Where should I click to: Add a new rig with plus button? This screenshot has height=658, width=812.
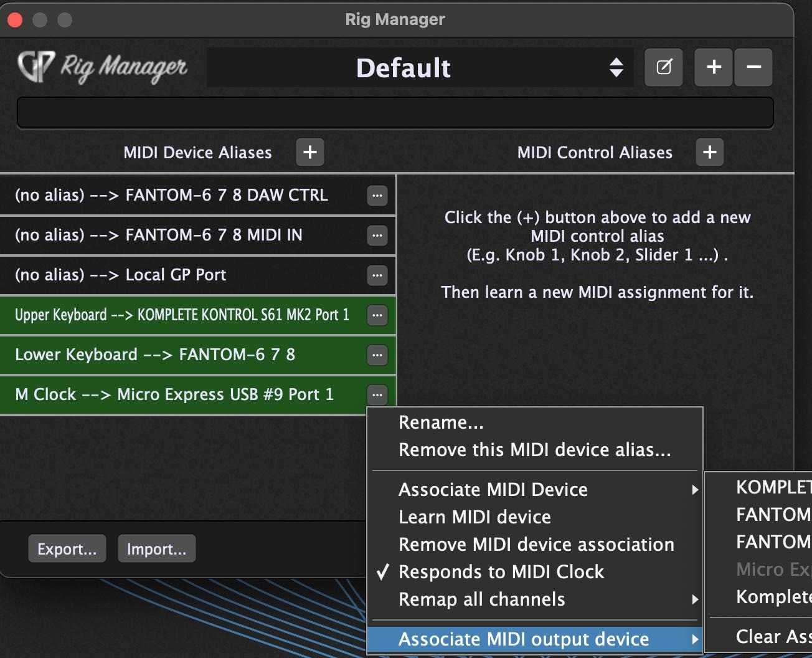[714, 67]
